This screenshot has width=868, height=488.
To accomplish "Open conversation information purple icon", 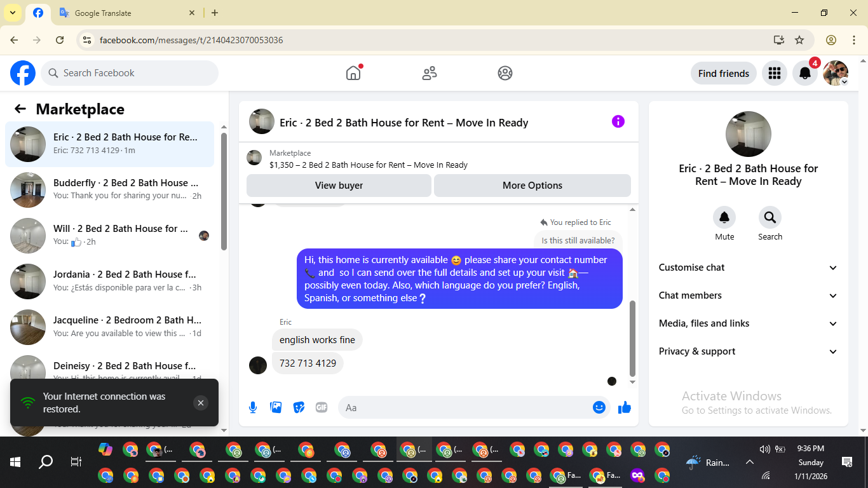I will click(618, 121).
